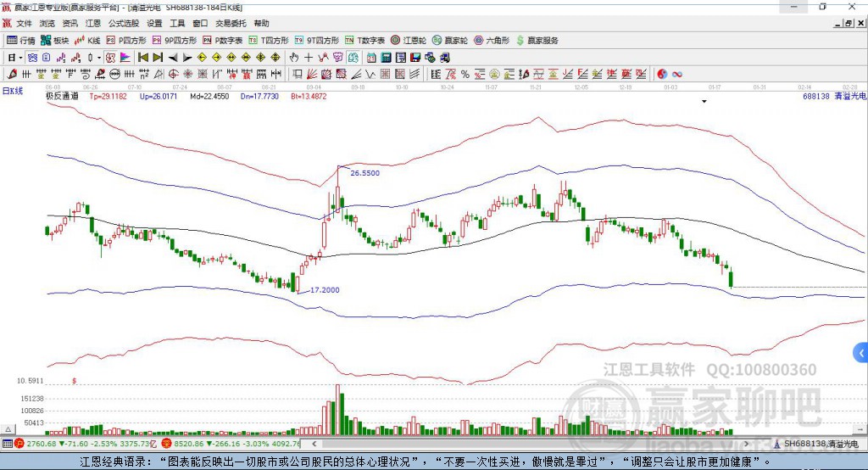
Task: Click the 26.5500 high price label
Action: click(364, 173)
